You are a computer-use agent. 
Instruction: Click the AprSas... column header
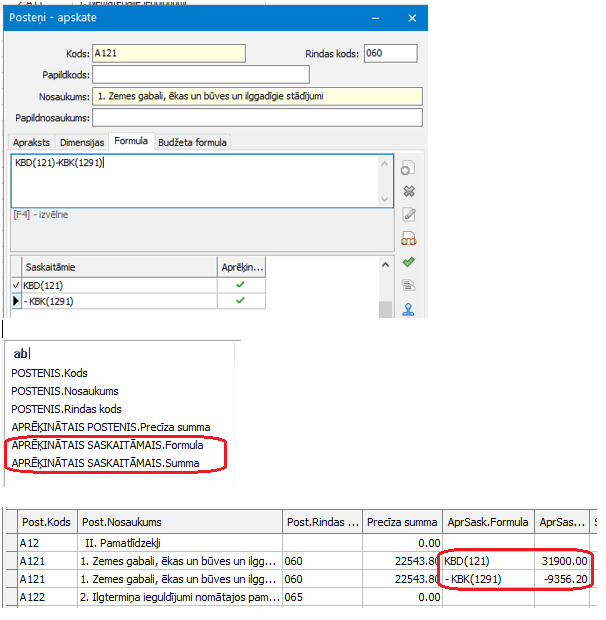562,522
